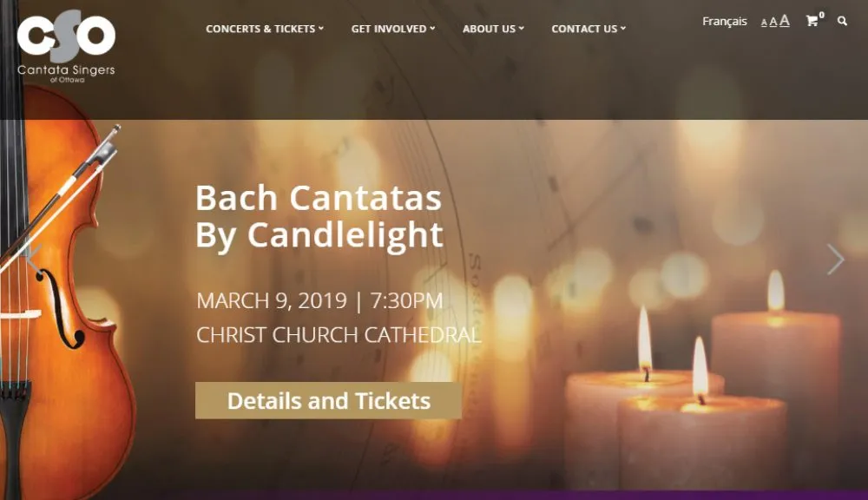The width and height of the screenshot is (868, 500).
Task: Expand the chevron beside Concerts & Tickets
Action: pyautogui.click(x=321, y=29)
